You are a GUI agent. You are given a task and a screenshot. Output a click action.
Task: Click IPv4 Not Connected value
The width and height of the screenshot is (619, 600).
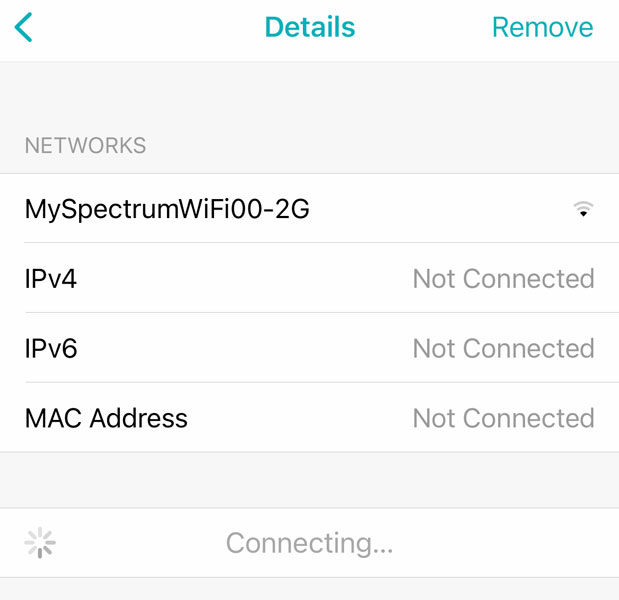tap(503, 279)
